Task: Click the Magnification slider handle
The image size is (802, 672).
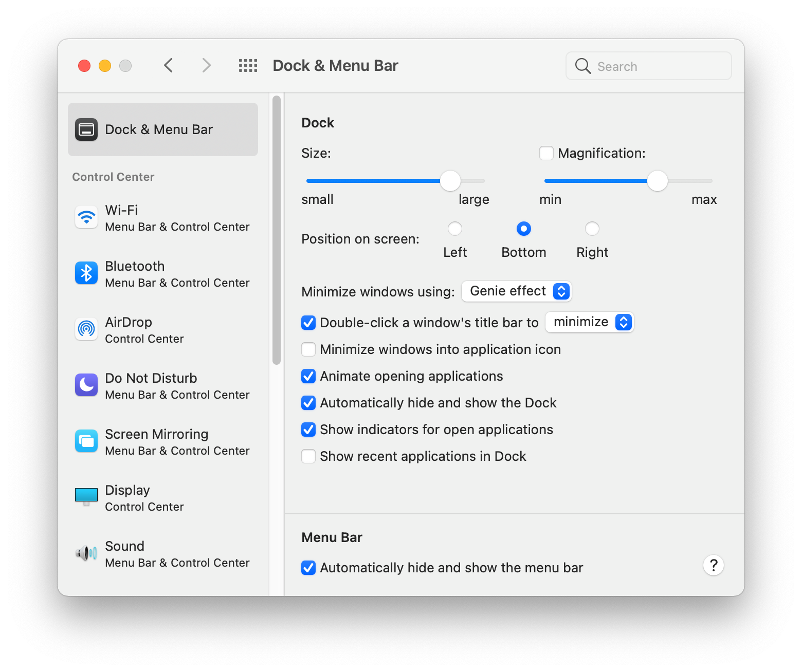Action: pyautogui.click(x=657, y=181)
